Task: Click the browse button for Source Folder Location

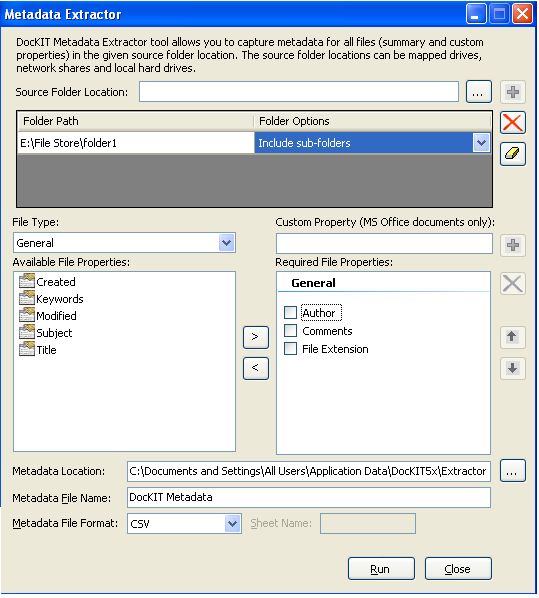Action: (x=478, y=92)
